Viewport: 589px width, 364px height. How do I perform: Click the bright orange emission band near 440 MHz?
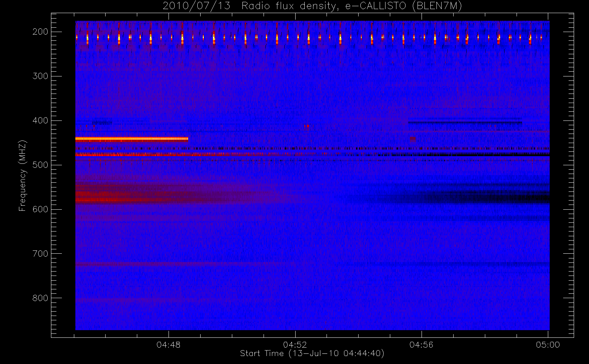click(132, 139)
